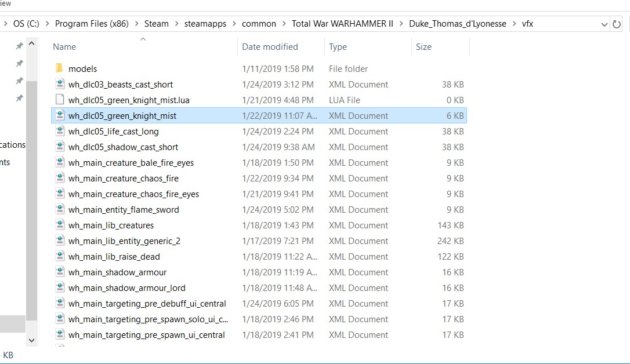630x364 pixels.
Task: Select file name wh_main_targeting_pre_debuff_ui_central
Action: tap(147, 303)
